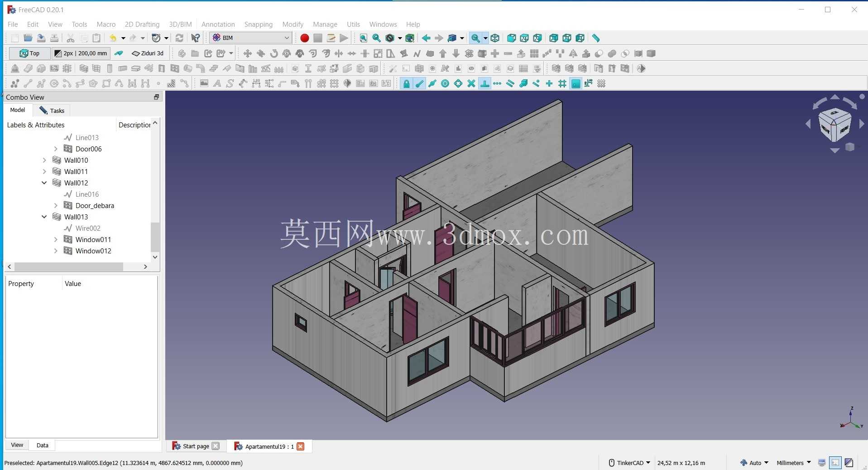Open the zoom tool dropdown arrow
This screenshot has height=470, width=868.
(485, 38)
